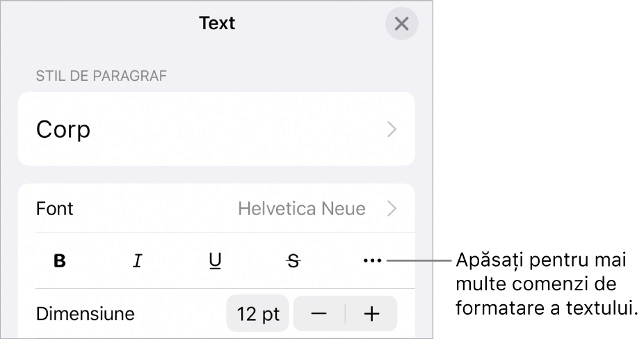Apply strikethrough formatting

click(294, 261)
